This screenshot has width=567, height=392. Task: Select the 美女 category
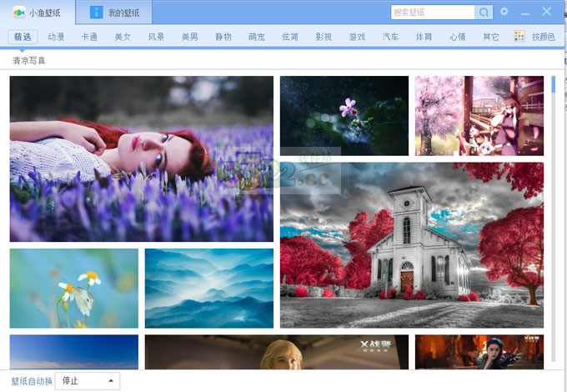click(x=123, y=37)
